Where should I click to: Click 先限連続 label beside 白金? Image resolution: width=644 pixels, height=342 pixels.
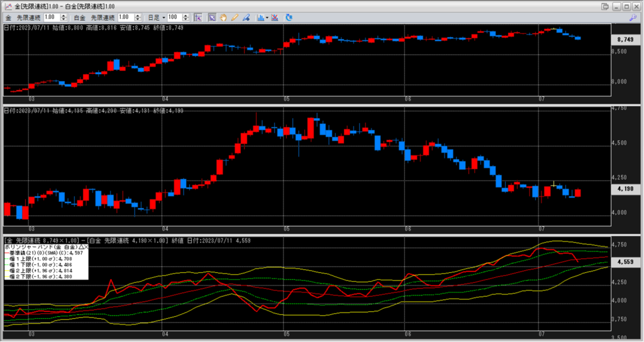pyautogui.click(x=102, y=17)
